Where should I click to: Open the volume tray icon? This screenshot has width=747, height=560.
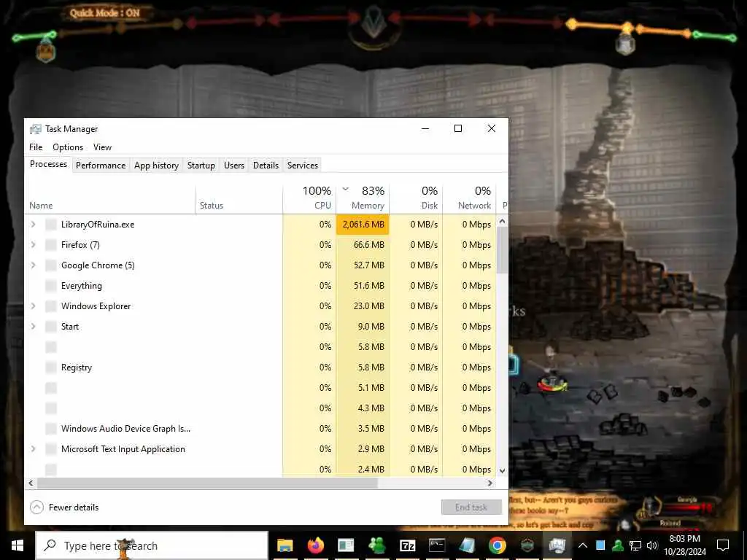(x=652, y=545)
